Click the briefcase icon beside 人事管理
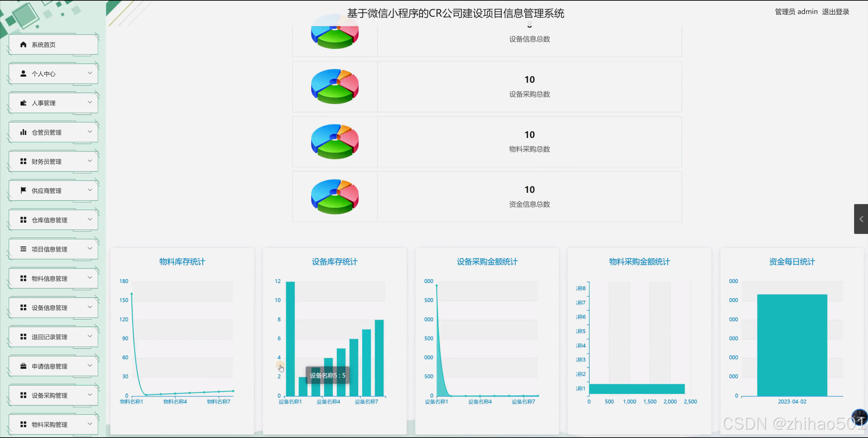The height and width of the screenshot is (438, 868). click(x=23, y=103)
